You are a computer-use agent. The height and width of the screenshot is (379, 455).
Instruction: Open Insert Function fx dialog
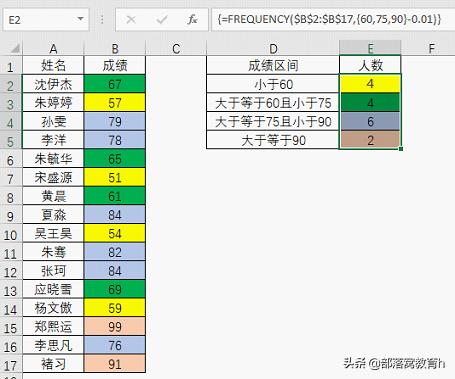192,20
